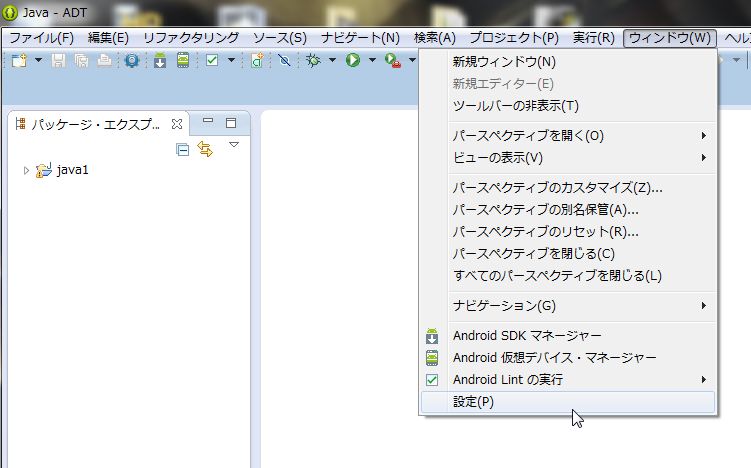Click the New Java Class toolbar icon
Image resolution: width=751 pixels, height=468 pixels.
[x=257, y=60]
